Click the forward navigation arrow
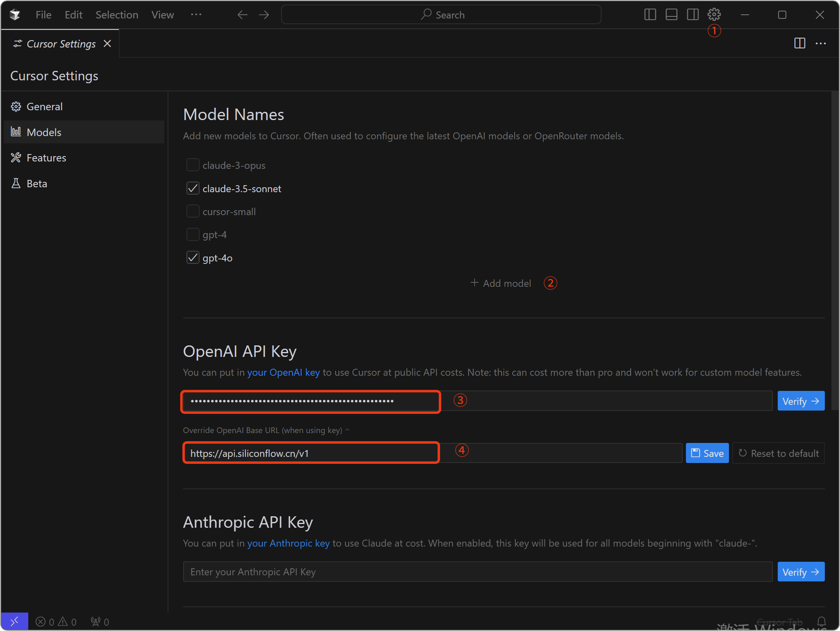Screen dimensions: 840x631 click(264, 15)
